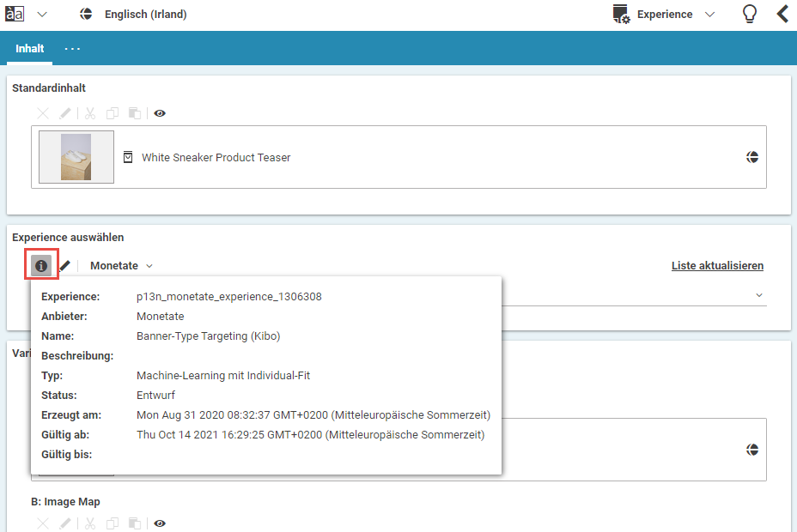Toggle the eye icon under B: Image Map

click(160, 523)
